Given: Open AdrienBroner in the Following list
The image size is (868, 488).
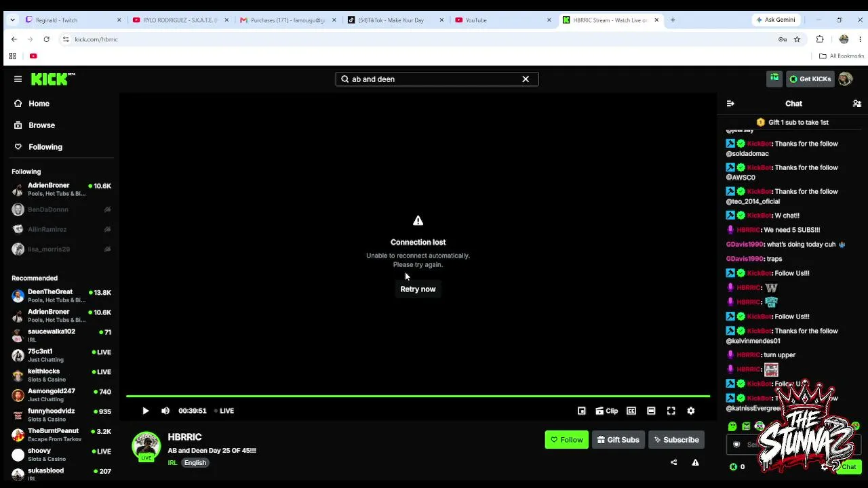Looking at the screenshot, I should 61,190.
